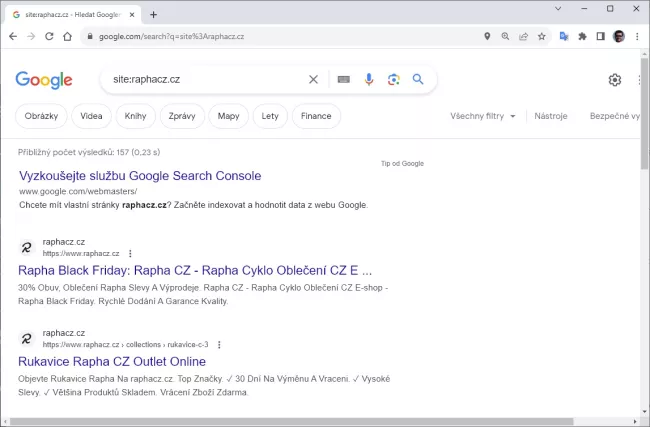650x427 pixels.
Task: View site security padlock info
Action: pyautogui.click(x=90, y=36)
